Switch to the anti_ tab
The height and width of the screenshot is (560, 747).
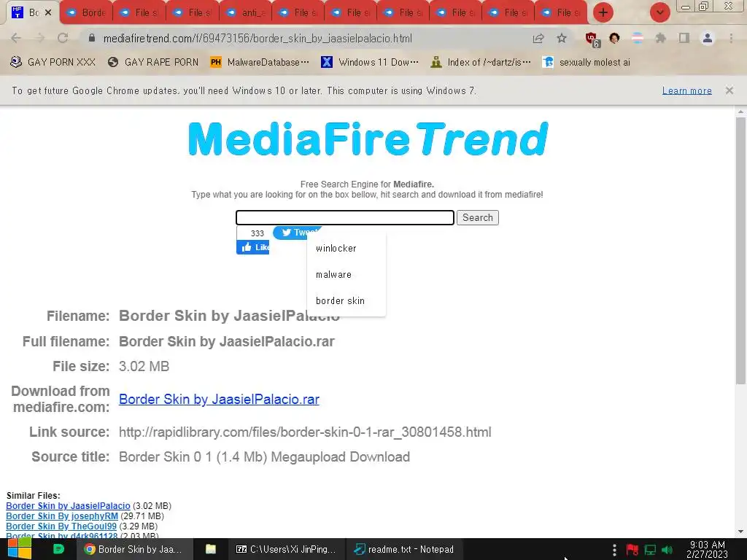click(246, 13)
